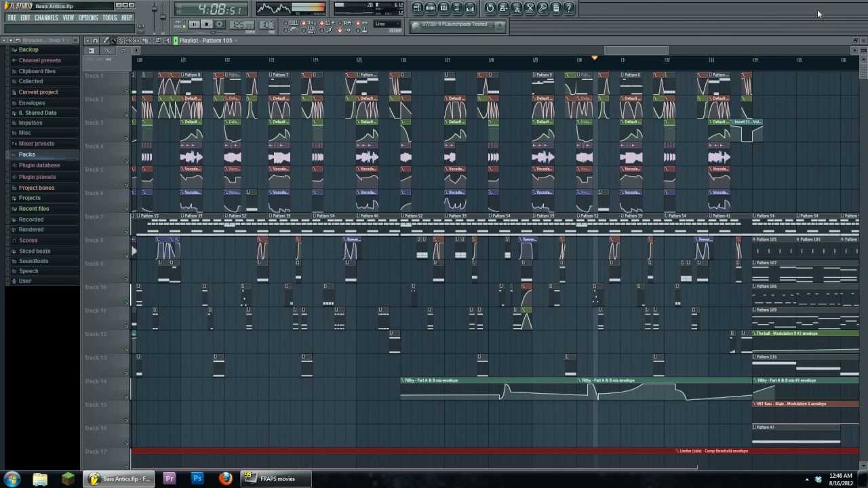Open the Line snap dropdown
The height and width of the screenshot is (488, 868).
387,24
